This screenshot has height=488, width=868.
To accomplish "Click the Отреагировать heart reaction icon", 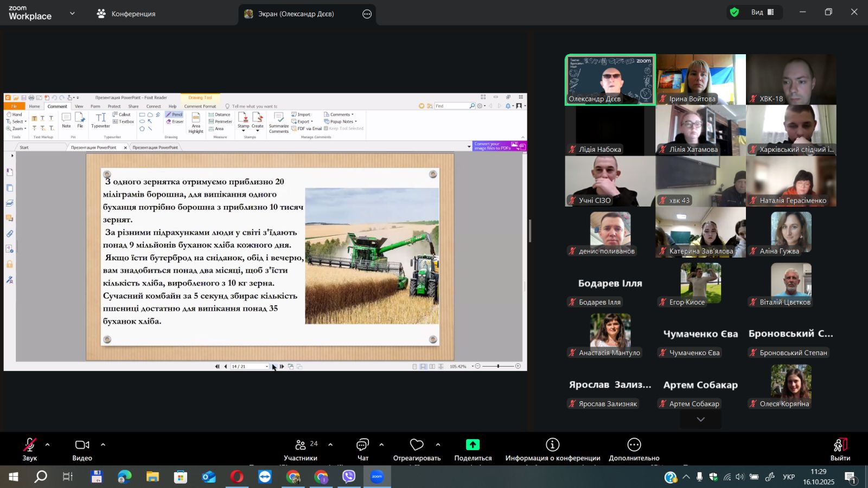I will (x=417, y=445).
